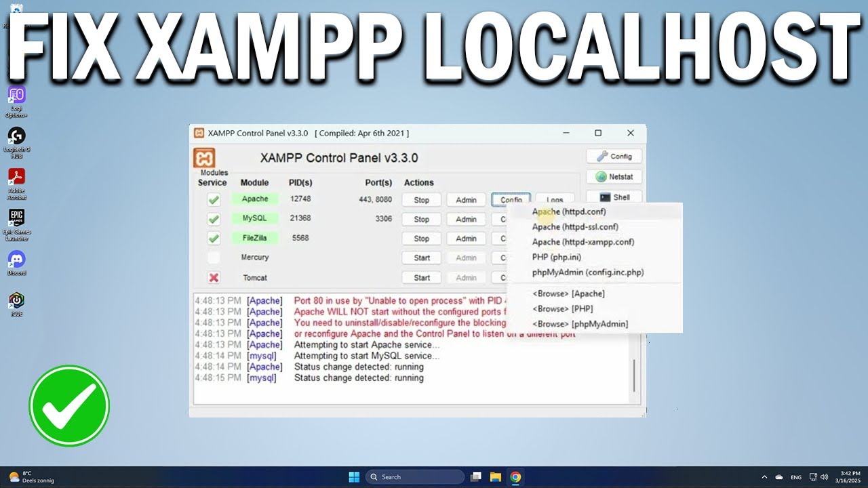Open volume control in tray
The height and width of the screenshot is (488, 868).
(x=825, y=477)
